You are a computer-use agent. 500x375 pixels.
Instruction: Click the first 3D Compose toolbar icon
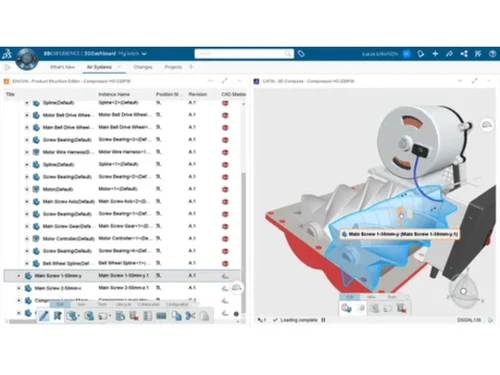(x=347, y=308)
